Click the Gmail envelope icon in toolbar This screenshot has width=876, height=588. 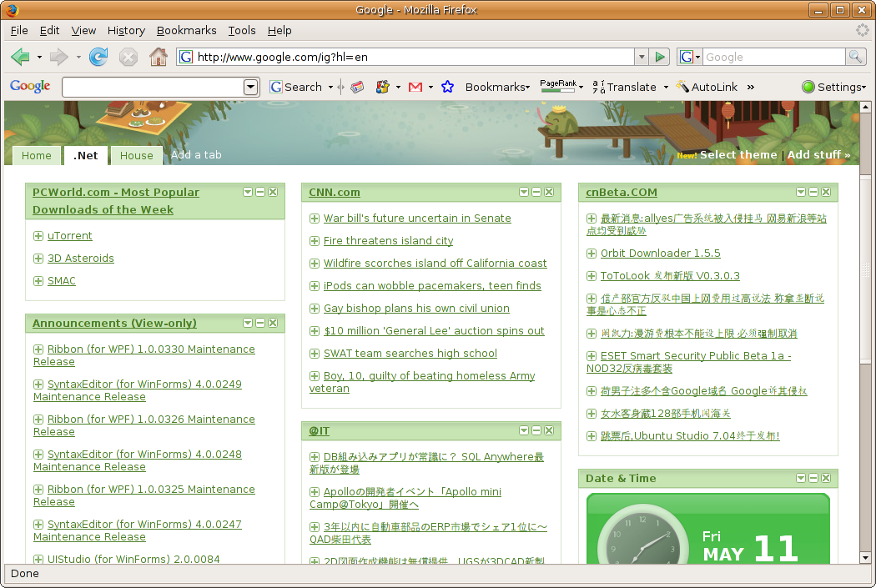(x=415, y=87)
